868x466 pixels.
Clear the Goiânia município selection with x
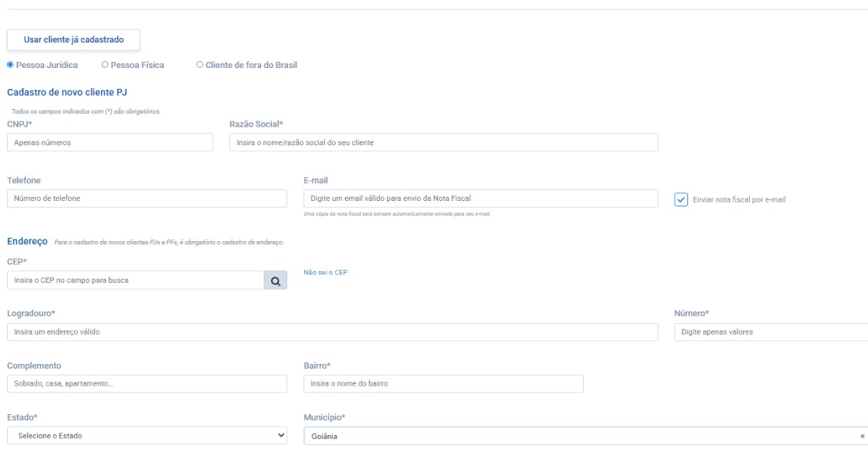pyautogui.click(x=862, y=437)
